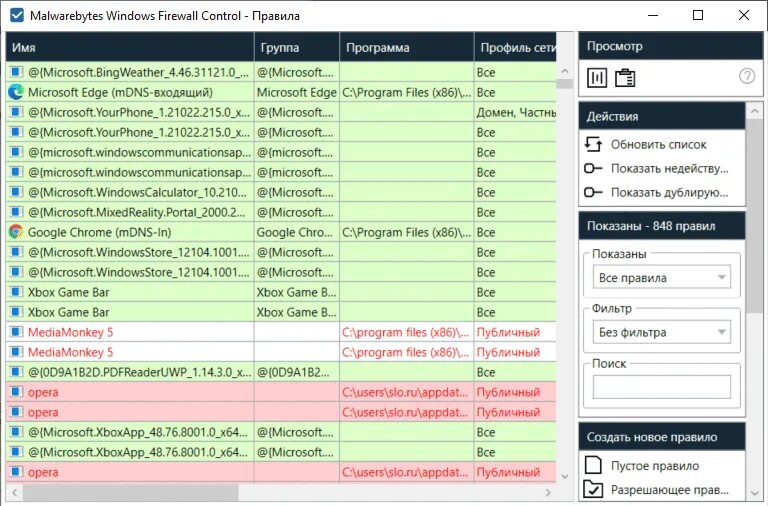Open the Фильтр dropdown set to Без фильтра
This screenshot has width=768, height=506.
point(662,332)
